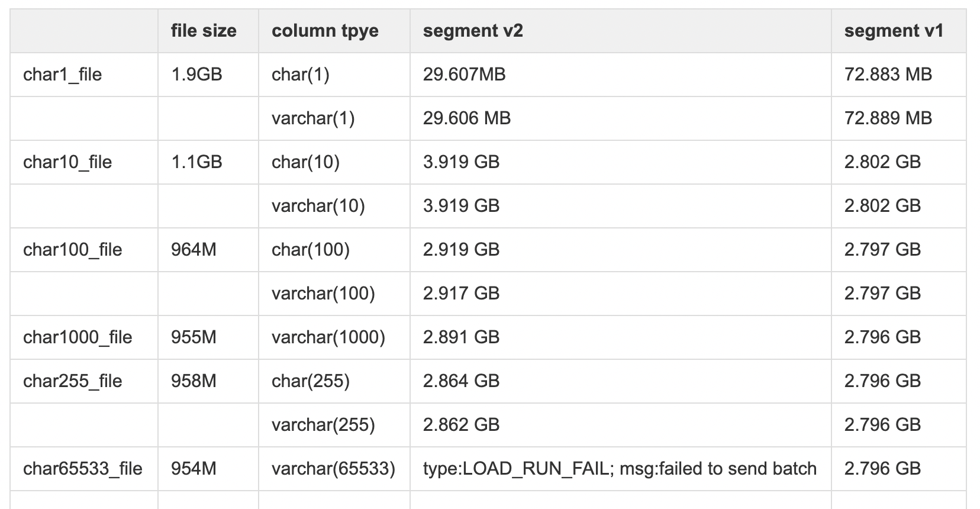
Task: Click the "file size" column header
Action: pos(204,31)
